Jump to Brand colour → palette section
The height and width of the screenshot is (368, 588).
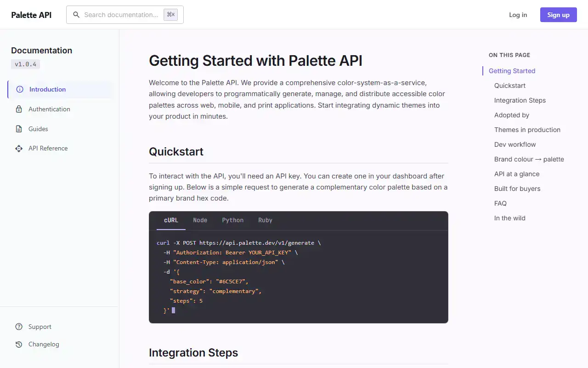click(x=529, y=159)
